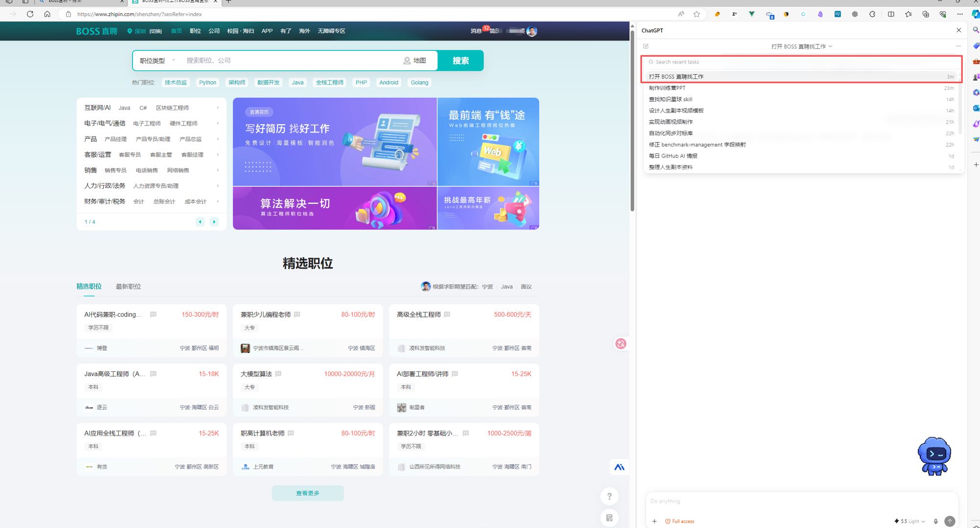Screen dimensions: 980x528
Task: Collapse the 打开 BOSS 直聘找工作 task dropdown
Action: pyautogui.click(x=801, y=46)
